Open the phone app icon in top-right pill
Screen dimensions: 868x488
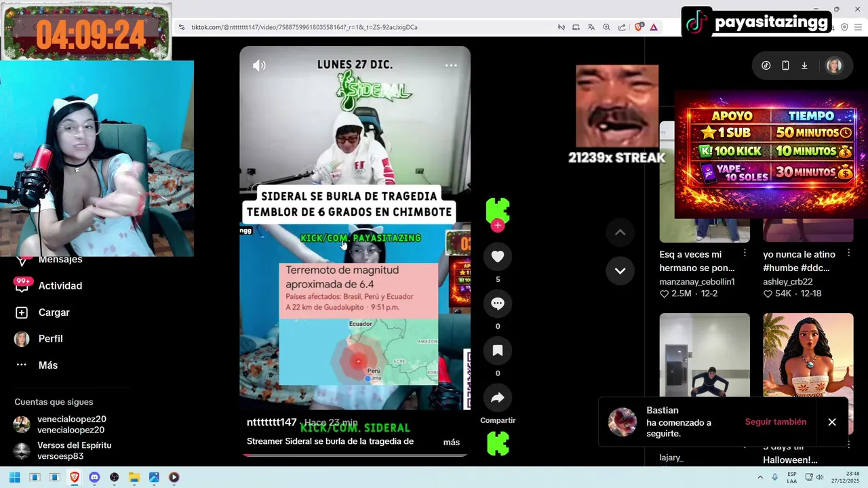785,66
